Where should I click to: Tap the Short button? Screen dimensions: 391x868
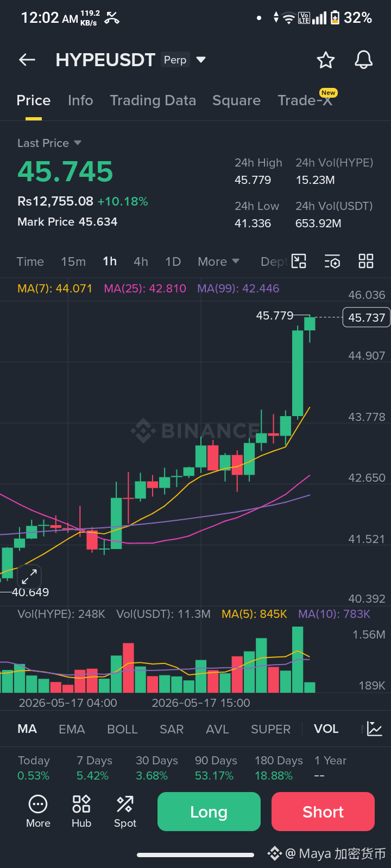[x=323, y=812]
